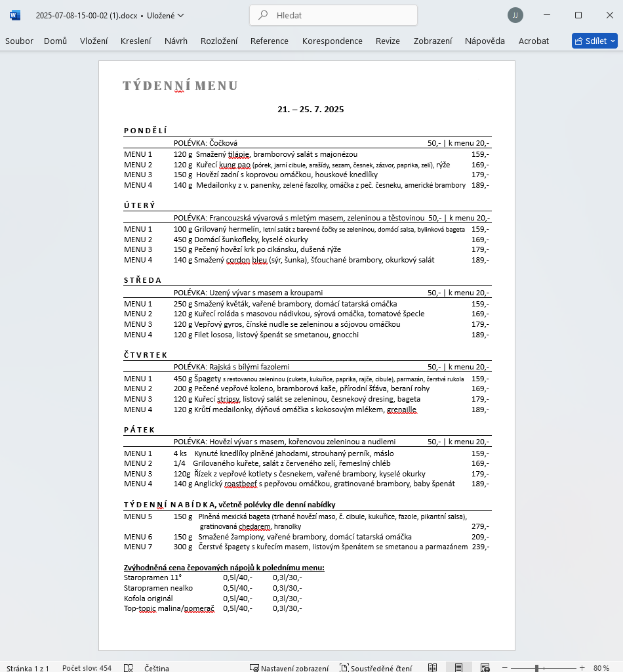This screenshot has height=672, width=623.
Task: Toggle Focus mode (Soustředěné čtení)
Action: pos(376,668)
